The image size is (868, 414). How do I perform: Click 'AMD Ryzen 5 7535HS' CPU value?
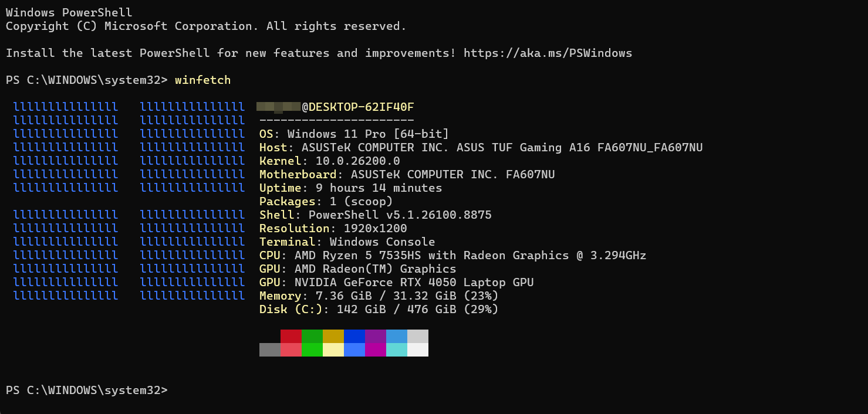pos(357,256)
